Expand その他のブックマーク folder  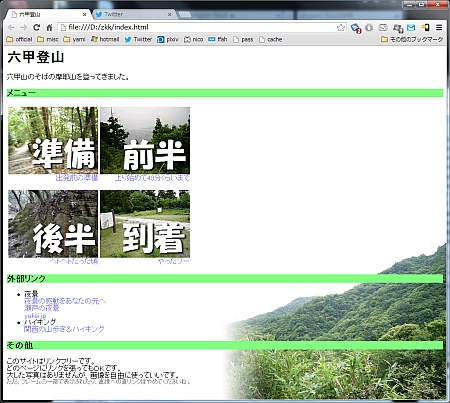412,39
